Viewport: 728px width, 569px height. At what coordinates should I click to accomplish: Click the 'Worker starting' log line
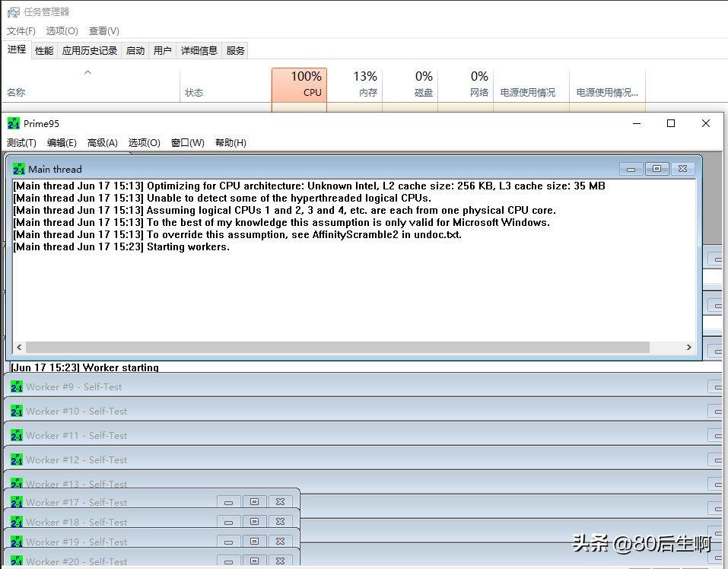[84, 367]
